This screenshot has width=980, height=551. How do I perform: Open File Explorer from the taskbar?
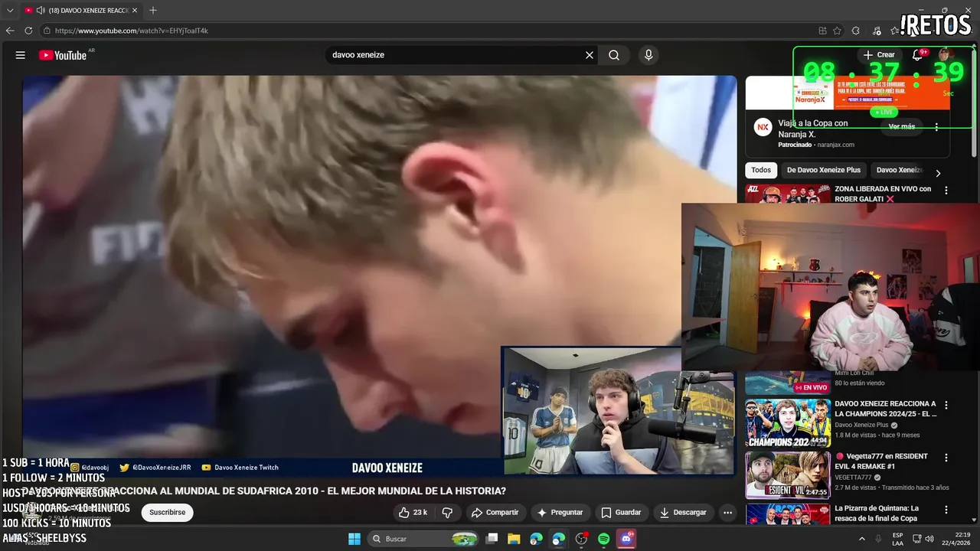click(514, 539)
